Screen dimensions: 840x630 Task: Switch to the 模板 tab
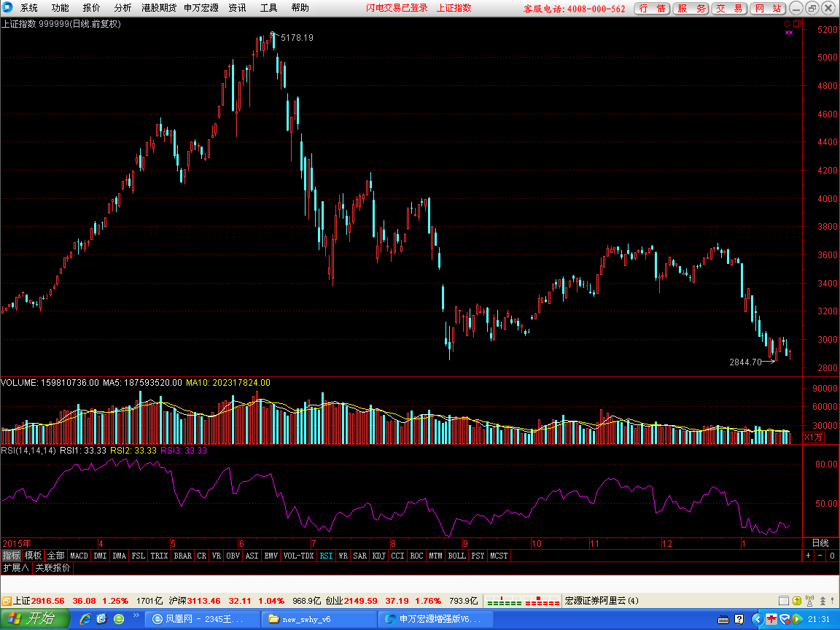(34, 556)
